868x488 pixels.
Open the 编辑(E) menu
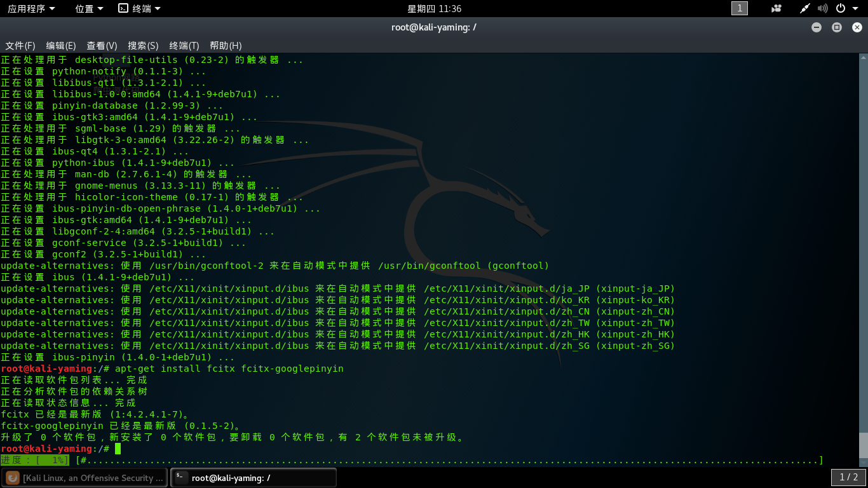pos(61,46)
